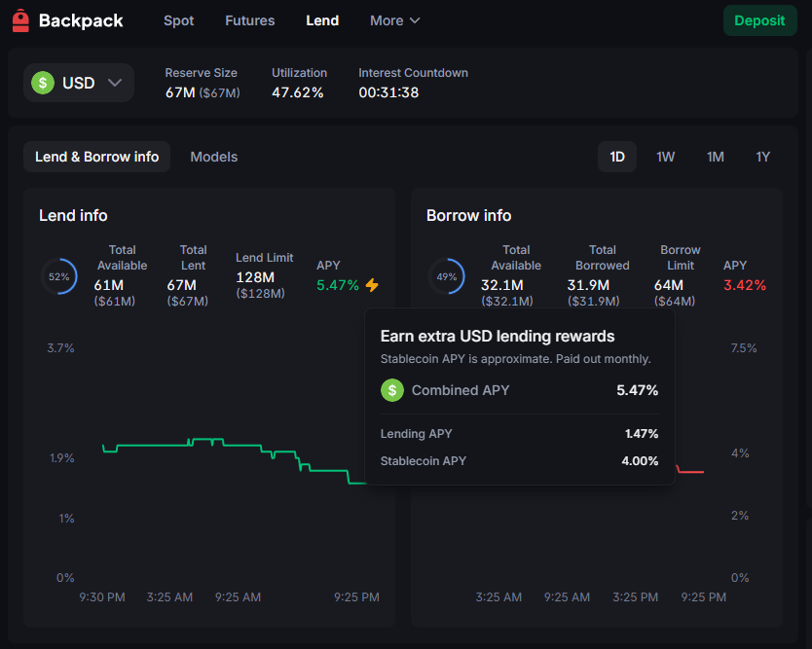This screenshot has height=649, width=812.
Task: Open the Models tab
Action: pyautogui.click(x=214, y=157)
